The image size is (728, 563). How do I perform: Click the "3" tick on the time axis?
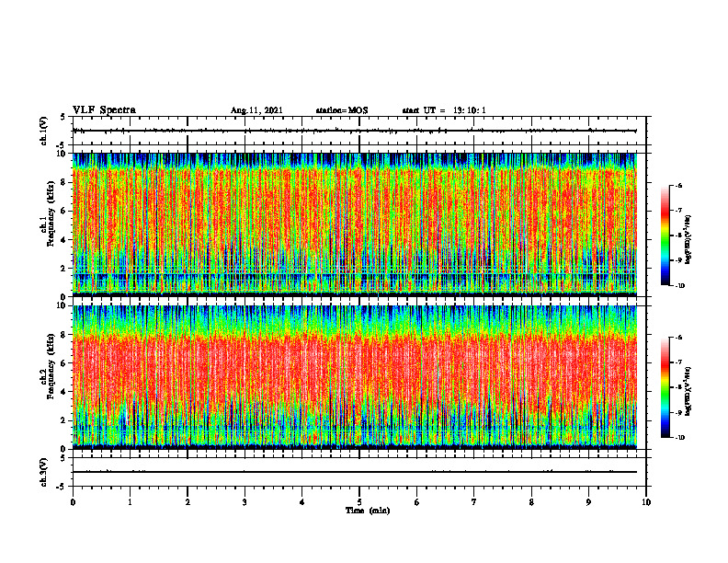coord(245,502)
